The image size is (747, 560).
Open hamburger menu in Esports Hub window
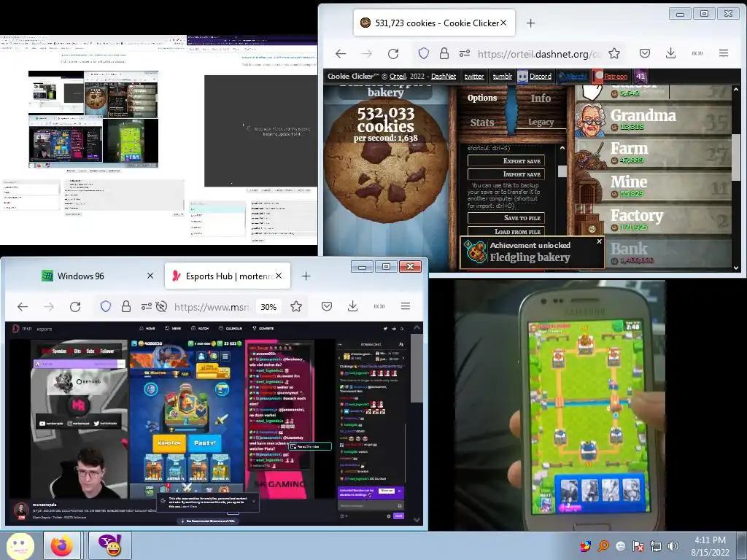(x=406, y=306)
